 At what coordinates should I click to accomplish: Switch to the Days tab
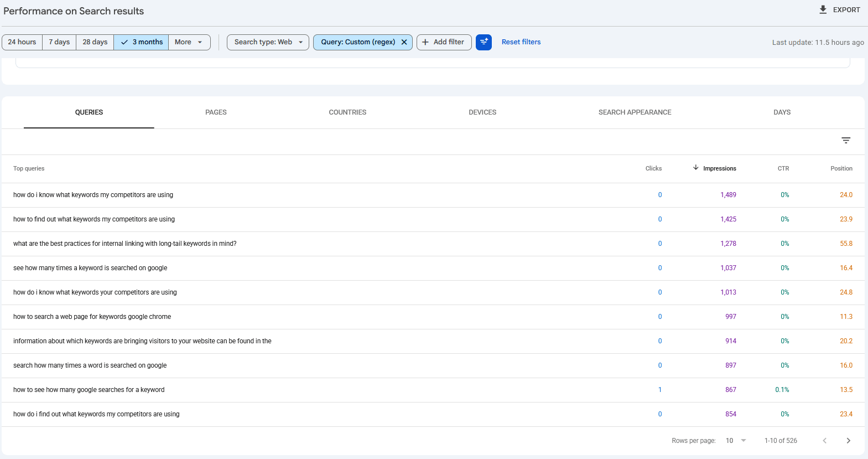(782, 112)
